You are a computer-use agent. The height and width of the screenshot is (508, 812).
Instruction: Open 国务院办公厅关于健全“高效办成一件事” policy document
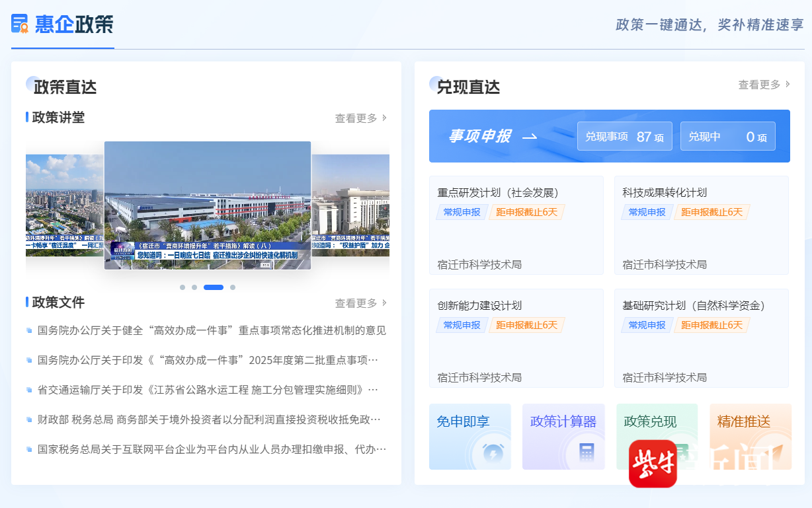(x=212, y=330)
